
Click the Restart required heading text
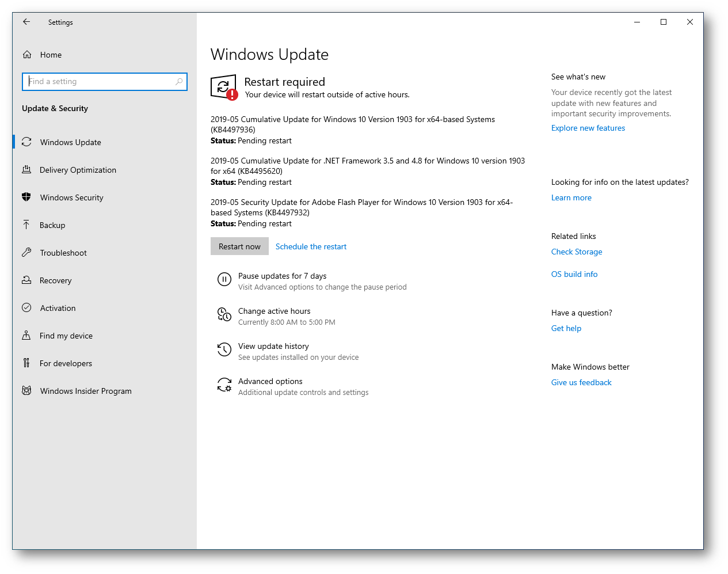pos(285,82)
